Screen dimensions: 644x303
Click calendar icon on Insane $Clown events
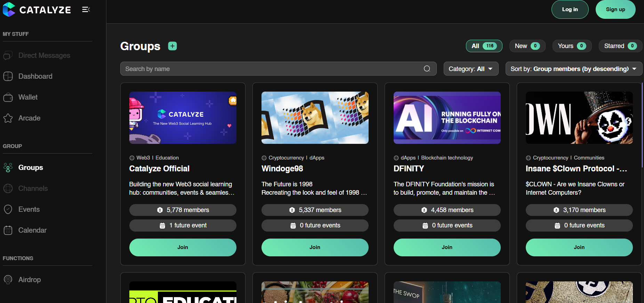557,225
